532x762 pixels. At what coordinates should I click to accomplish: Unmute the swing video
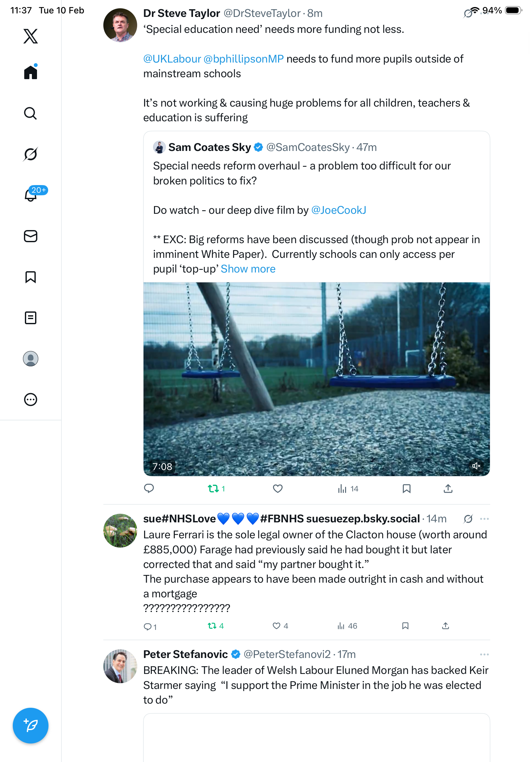[476, 466]
